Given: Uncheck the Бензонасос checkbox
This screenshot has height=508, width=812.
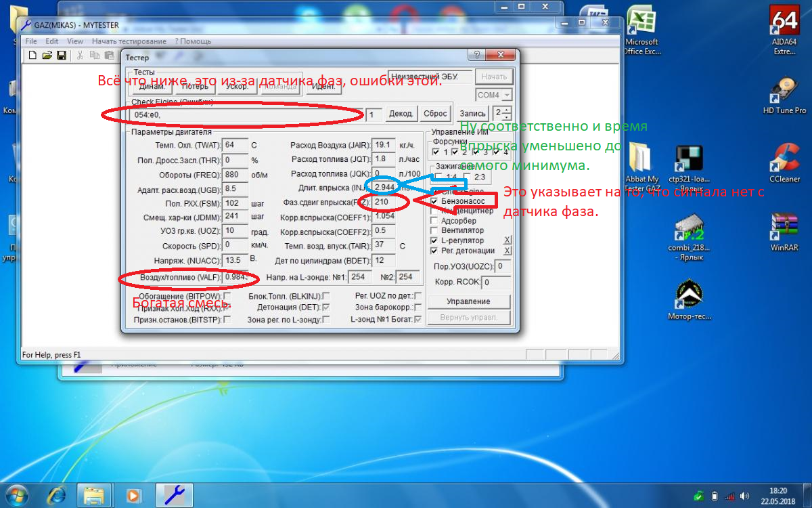Looking at the screenshot, I should pyautogui.click(x=434, y=201).
